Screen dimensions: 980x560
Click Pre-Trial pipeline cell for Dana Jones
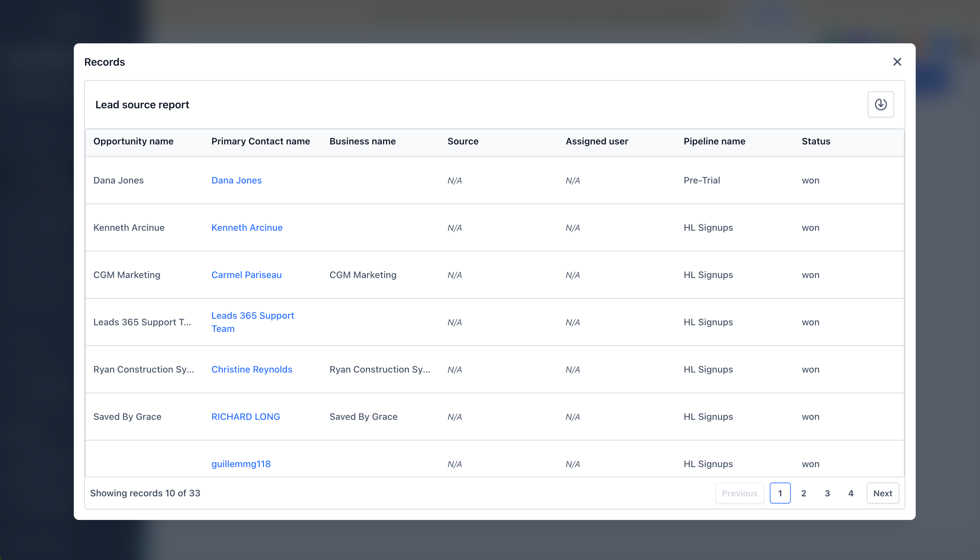click(x=702, y=181)
